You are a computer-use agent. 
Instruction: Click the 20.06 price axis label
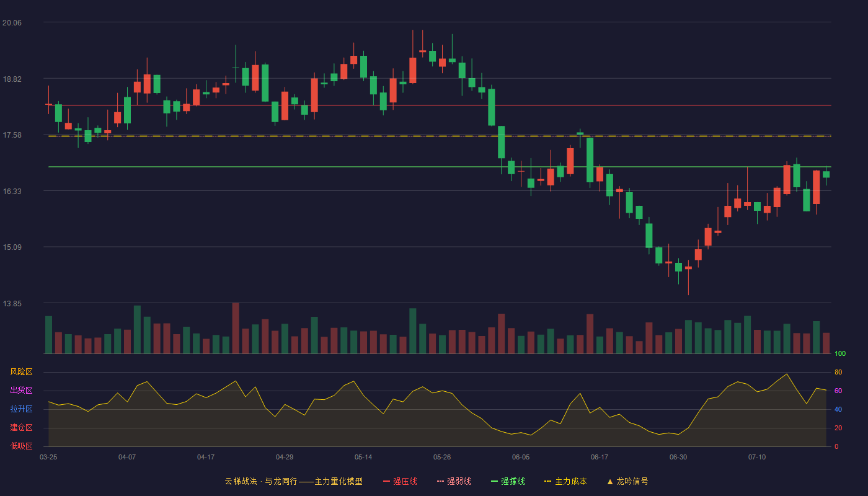click(12, 23)
